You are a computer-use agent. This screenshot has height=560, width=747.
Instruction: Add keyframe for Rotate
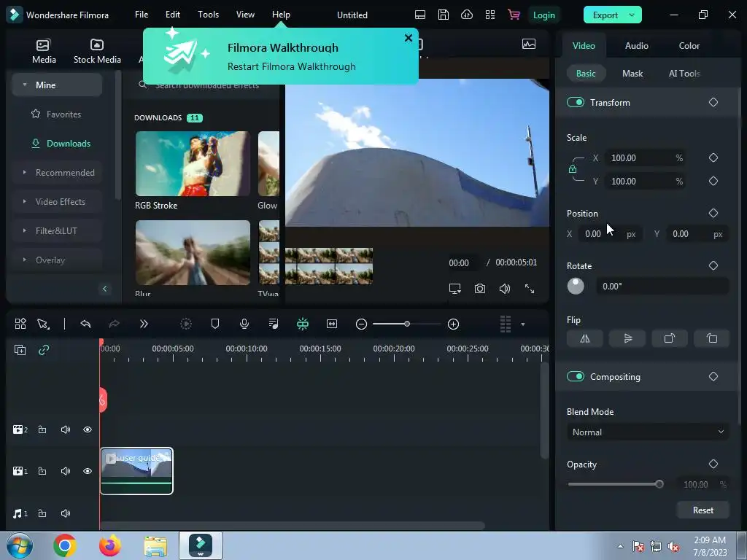(x=713, y=265)
